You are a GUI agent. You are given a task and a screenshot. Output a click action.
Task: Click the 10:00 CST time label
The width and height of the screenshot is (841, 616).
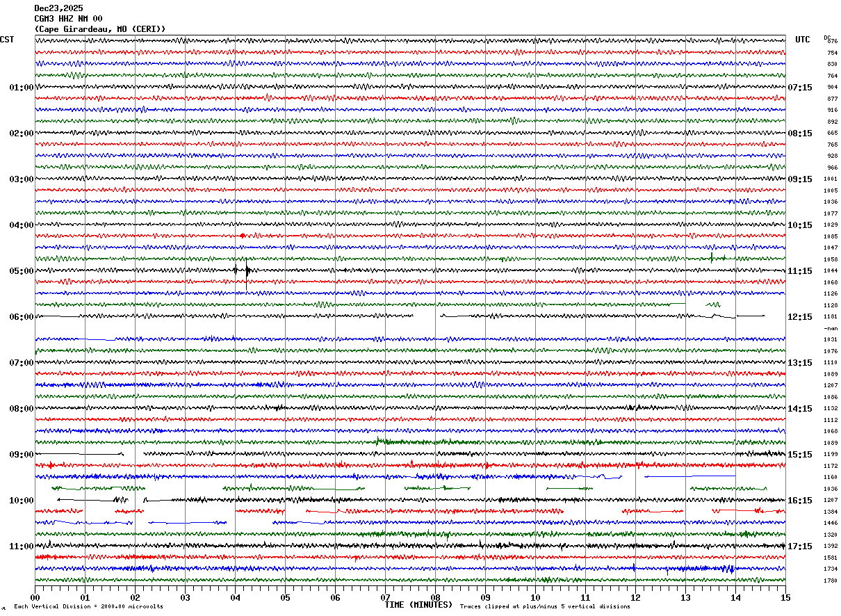[21, 501]
